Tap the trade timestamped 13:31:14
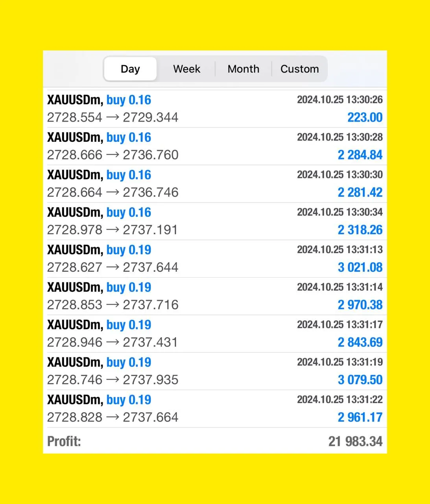The image size is (430, 504). tap(215, 296)
